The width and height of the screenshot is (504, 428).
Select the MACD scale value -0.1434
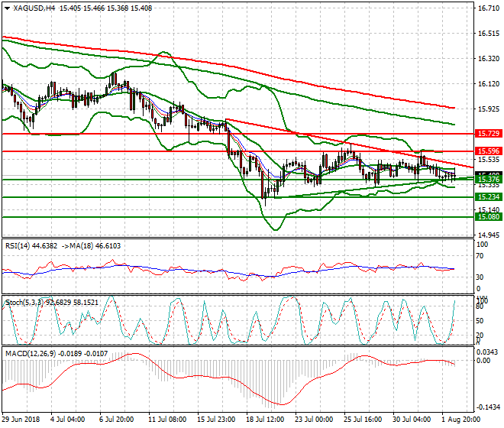488,407
